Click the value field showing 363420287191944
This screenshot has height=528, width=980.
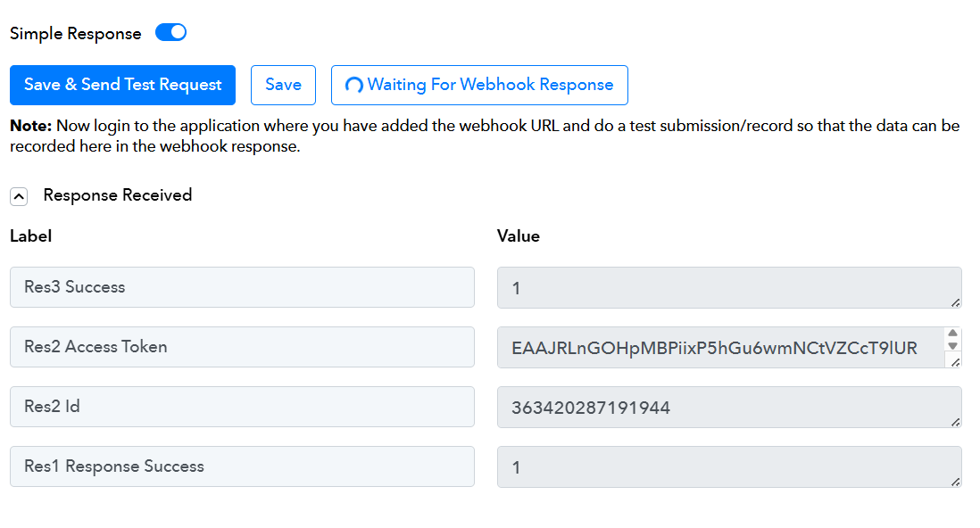(723, 407)
